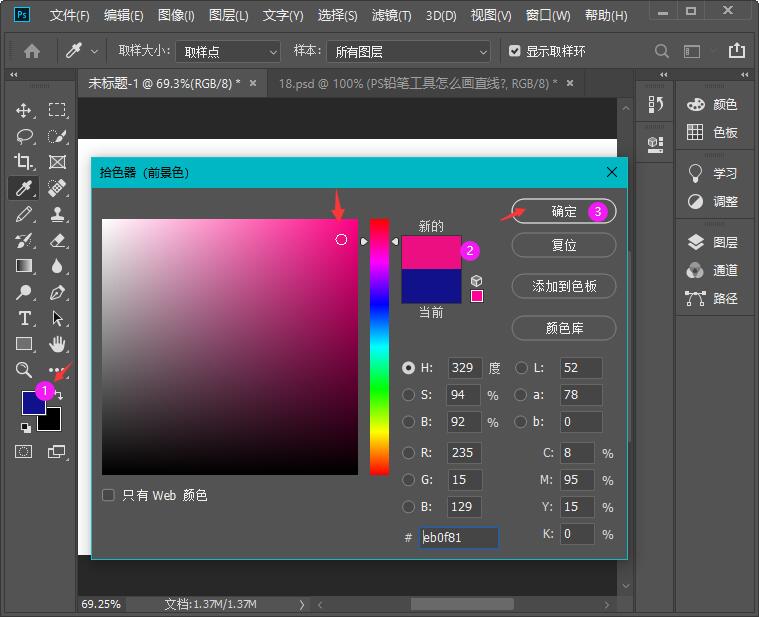The height and width of the screenshot is (617, 759).
Task: Select the Pen tool
Action: [x=57, y=292]
